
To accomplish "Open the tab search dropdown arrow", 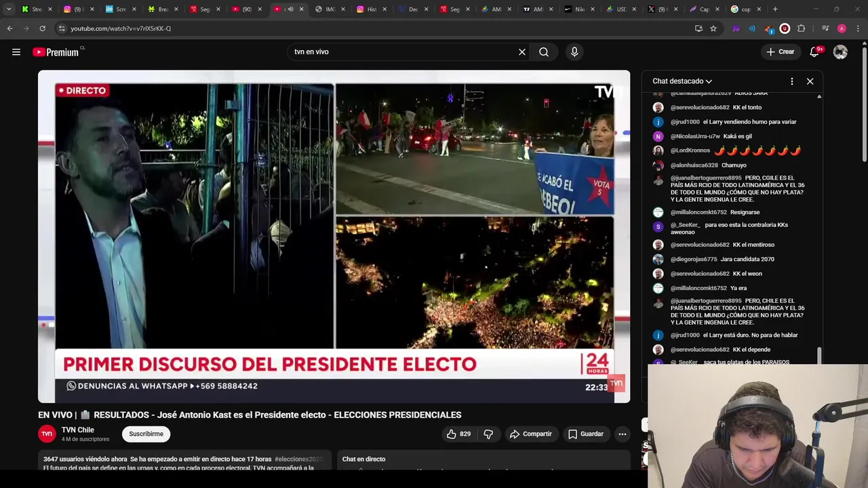I will pos(9,9).
